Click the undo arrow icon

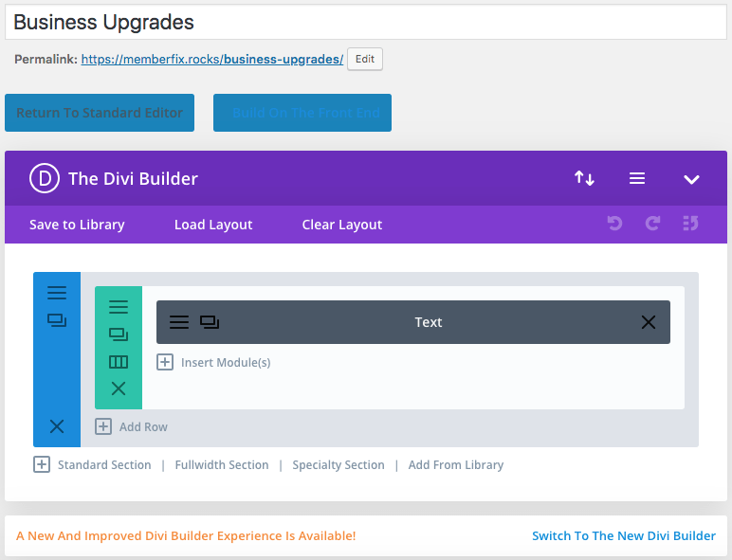click(x=614, y=224)
